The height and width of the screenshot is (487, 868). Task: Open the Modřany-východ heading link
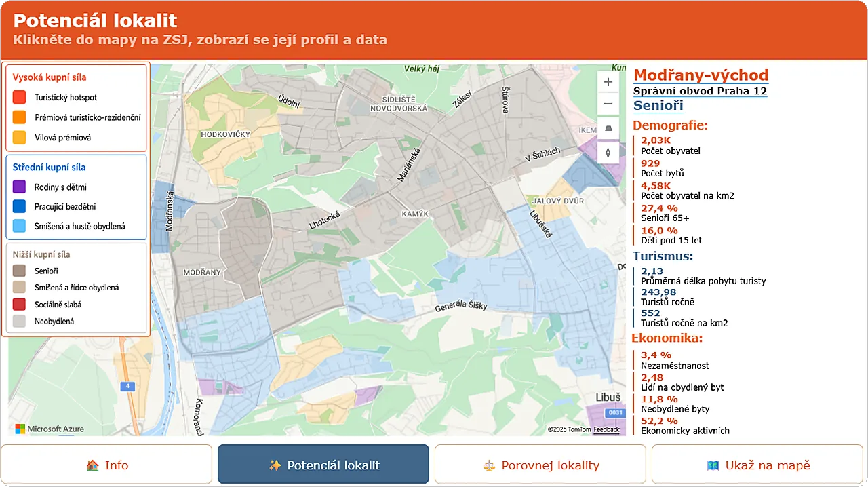701,75
